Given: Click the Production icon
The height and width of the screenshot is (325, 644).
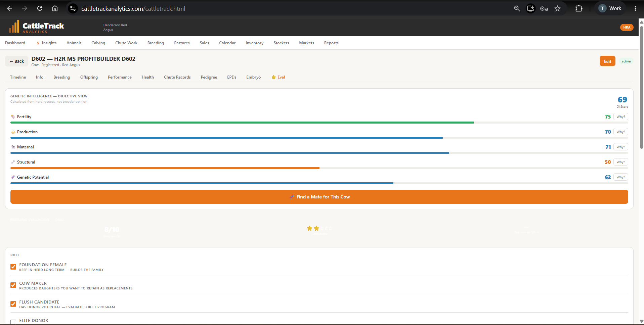Looking at the screenshot, I should tap(13, 132).
